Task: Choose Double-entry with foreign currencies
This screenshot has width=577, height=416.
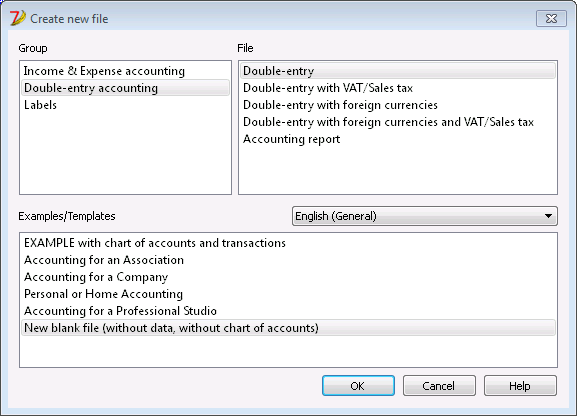Action: pyautogui.click(x=398, y=105)
